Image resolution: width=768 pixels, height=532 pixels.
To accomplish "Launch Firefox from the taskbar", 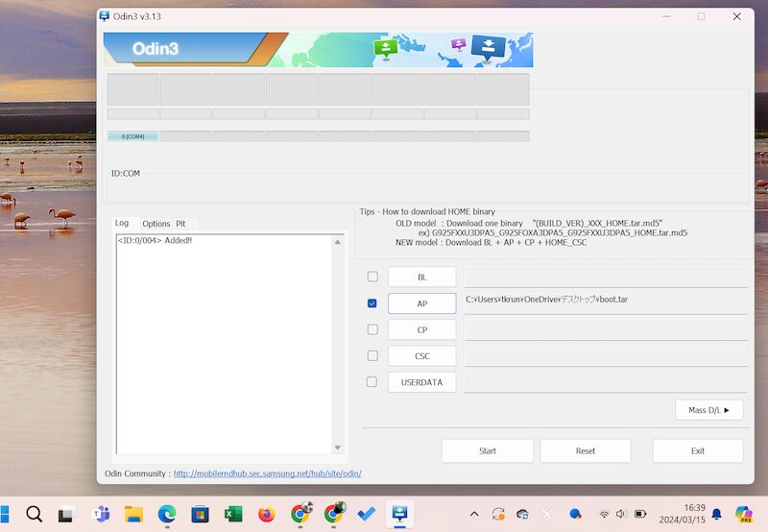I will click(x=267, y=514).
